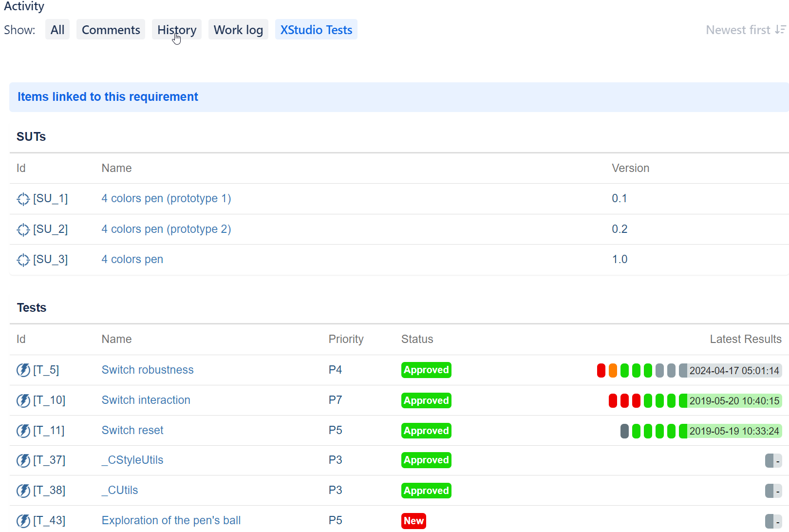
Task: Click the Approved status of T_5
Action: coord(426,370)
